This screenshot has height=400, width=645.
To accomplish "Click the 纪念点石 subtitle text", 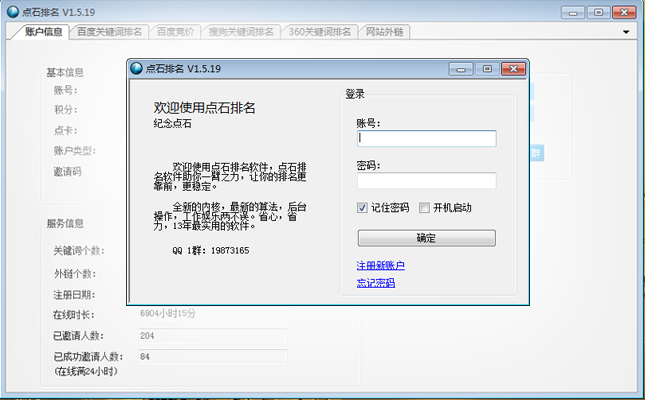I will 172,123.
